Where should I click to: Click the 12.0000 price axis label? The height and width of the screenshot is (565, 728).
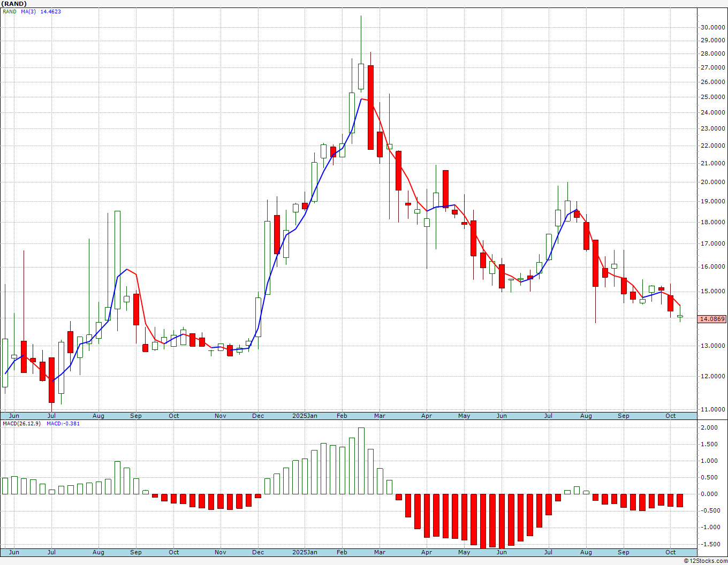712,376
